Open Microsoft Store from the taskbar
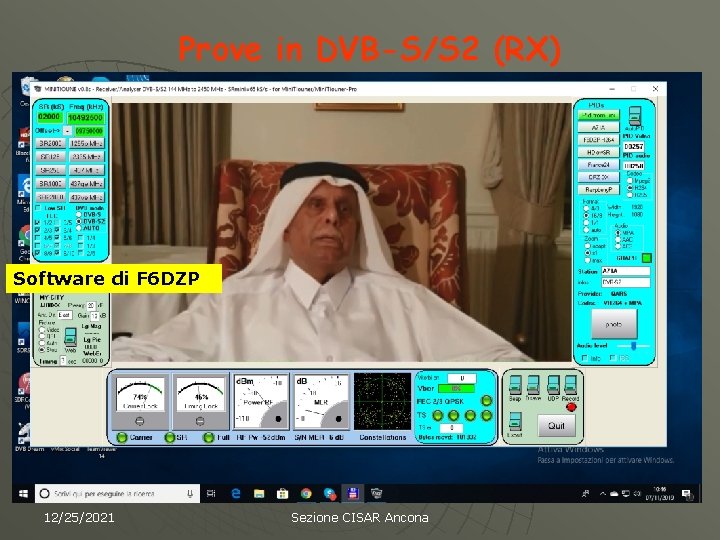The width and height of the screenshot is (720, 540). pos(282,494)
